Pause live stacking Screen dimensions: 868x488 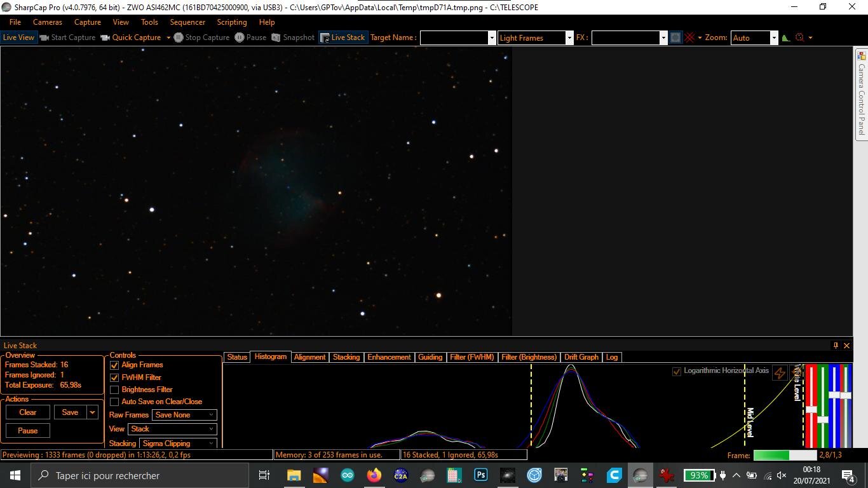[28, 431]
